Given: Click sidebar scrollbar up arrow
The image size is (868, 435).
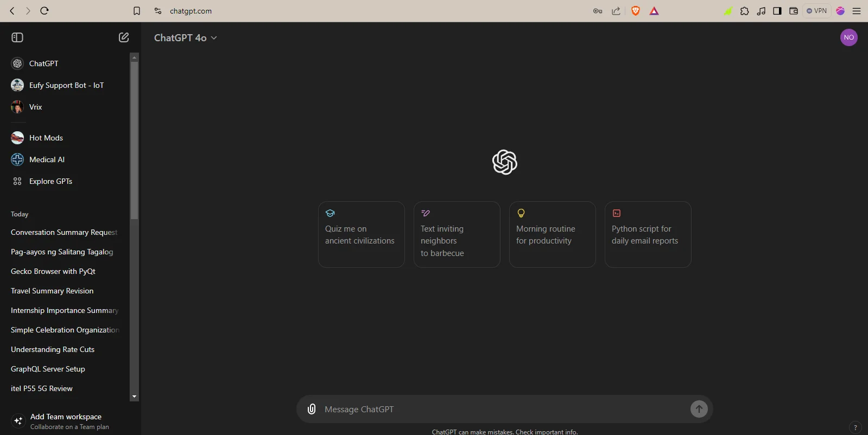Looking at the screenshot, I should [x=134, y=57].
